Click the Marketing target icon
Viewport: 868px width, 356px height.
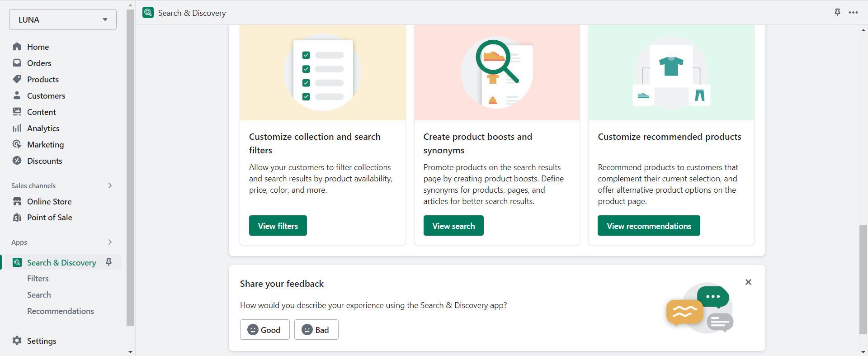17,144
